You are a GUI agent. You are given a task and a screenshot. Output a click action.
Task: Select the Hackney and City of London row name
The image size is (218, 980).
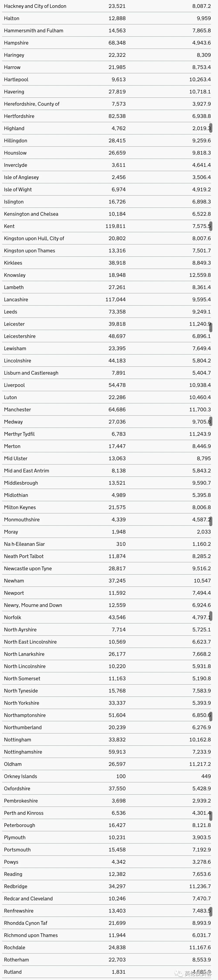coord(35,6)
